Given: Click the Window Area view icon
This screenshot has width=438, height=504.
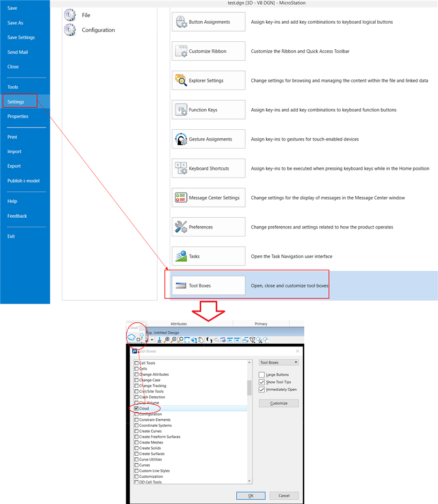Looking at the screenshot, I should (180, 340).
